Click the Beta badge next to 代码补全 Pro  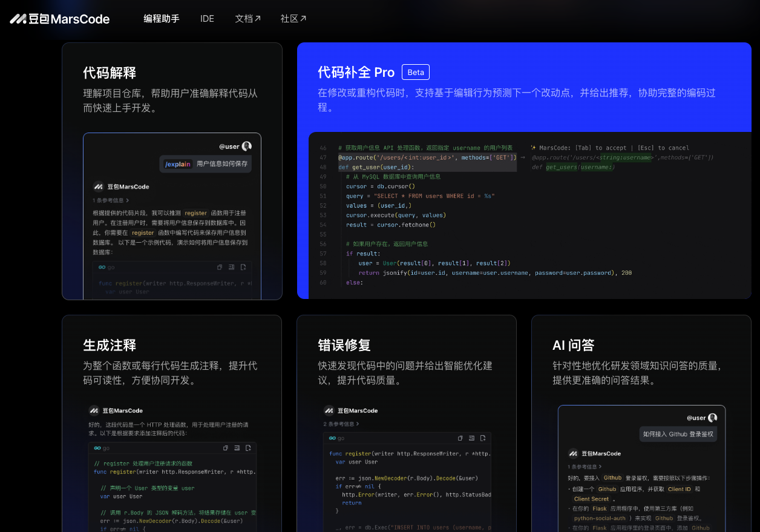tap(416, 72)
